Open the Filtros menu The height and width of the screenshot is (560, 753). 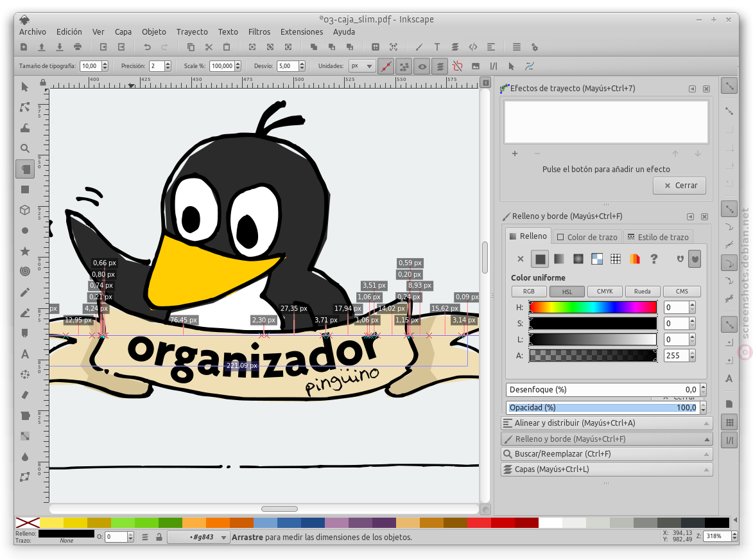pyautogui.click(x=259, y=31)
